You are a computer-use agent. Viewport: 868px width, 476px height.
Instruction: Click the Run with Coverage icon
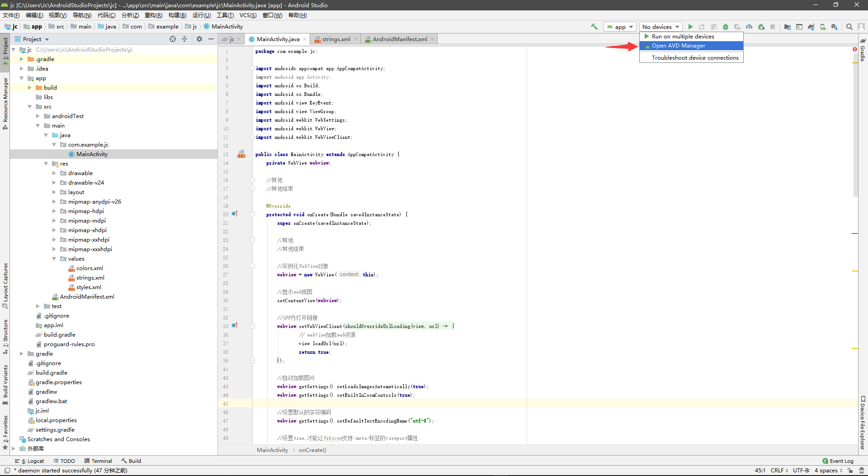pos(737,27)
